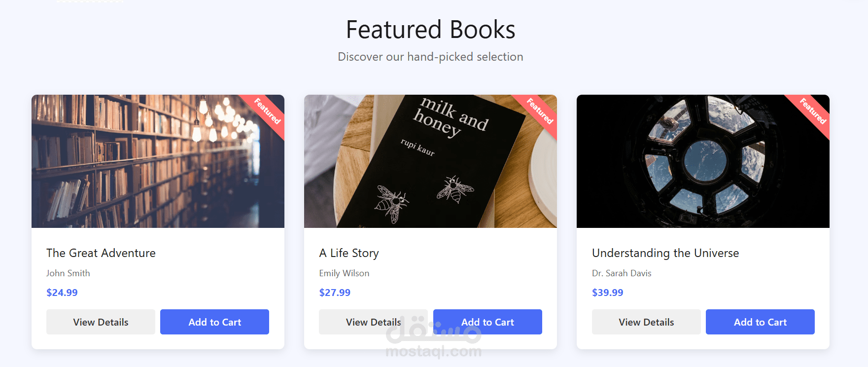This screenshot has width=868, height=367.
Task: Select the $39.99 price
Action: (607, 293)
